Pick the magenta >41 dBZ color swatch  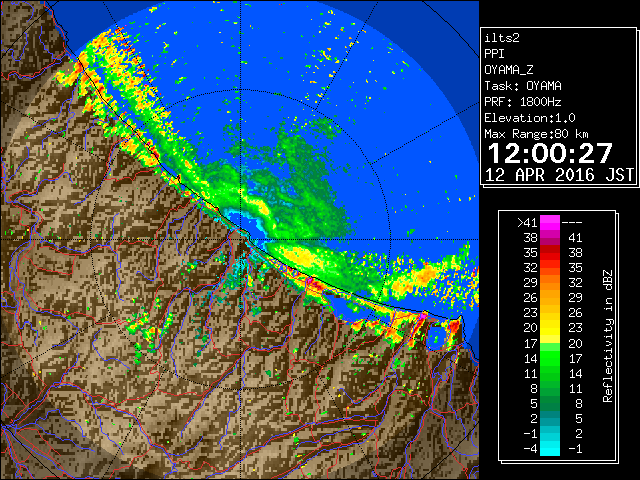click(x=550, y=222)
